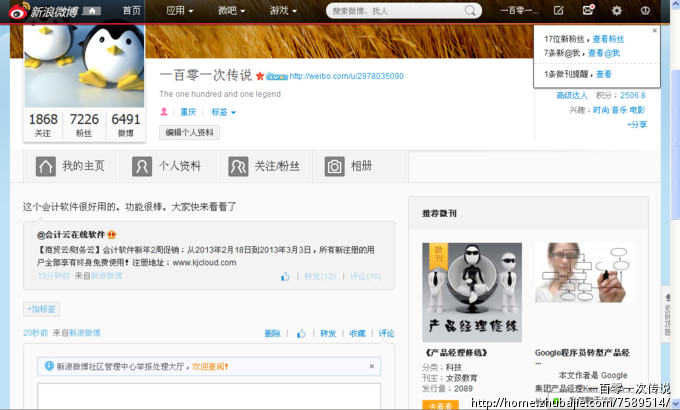Screen dimensions: 680x410
Task: Click the search magnifier icon
Action: point(470,11)
